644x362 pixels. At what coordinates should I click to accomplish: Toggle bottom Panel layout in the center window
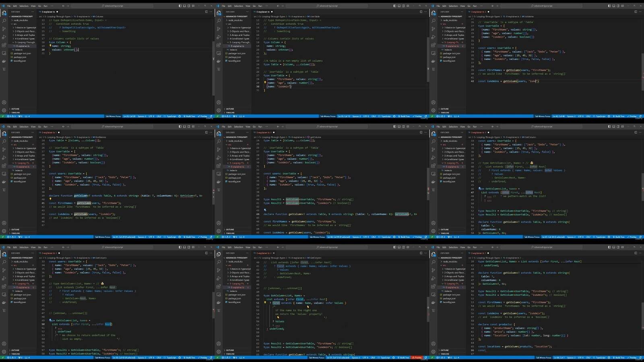(398, 126)
